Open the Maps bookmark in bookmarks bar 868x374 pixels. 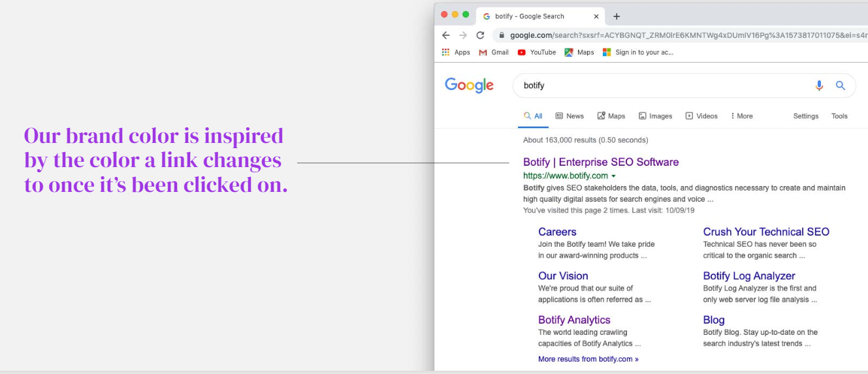(579, 52)
